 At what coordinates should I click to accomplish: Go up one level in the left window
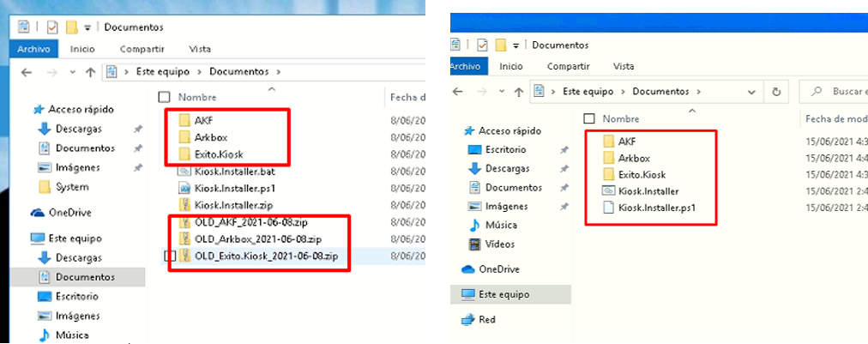pyautogui.click(x=89, y=72)
